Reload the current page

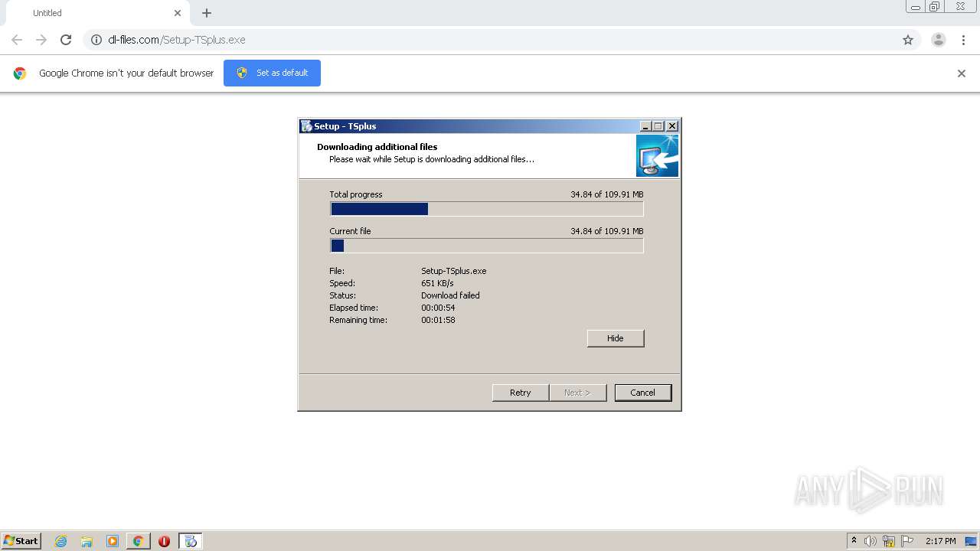66,40
